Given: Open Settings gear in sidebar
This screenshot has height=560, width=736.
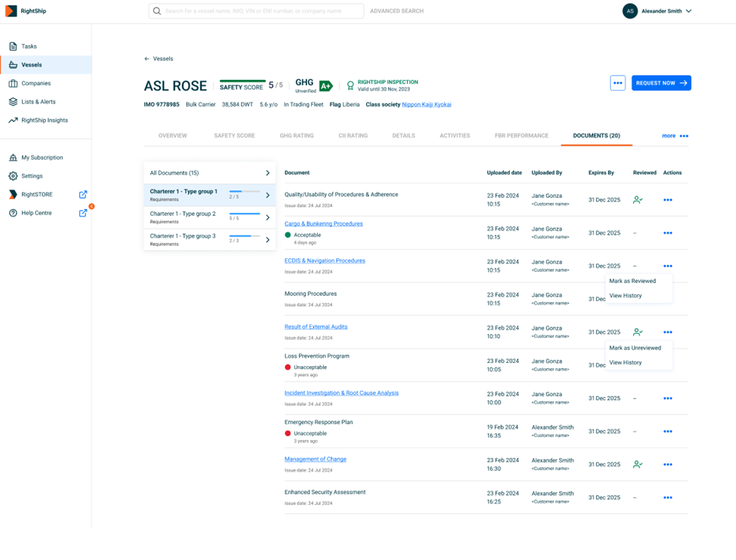Looking at the screenshot, I should click(13, 176).
